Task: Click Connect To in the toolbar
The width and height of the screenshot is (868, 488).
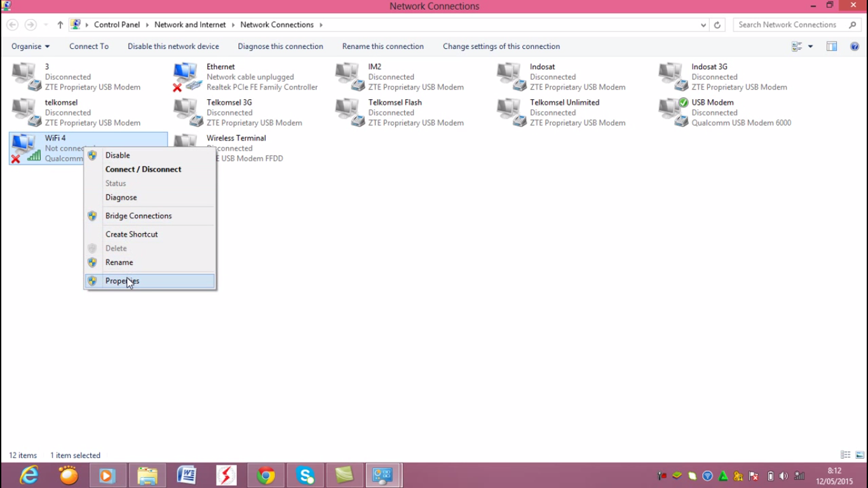Action: [89, 46]
